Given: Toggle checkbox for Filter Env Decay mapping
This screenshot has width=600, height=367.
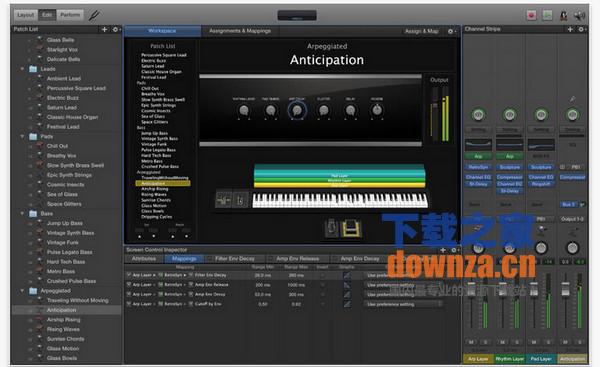Looking at the screenshot, I should [129, 275].
